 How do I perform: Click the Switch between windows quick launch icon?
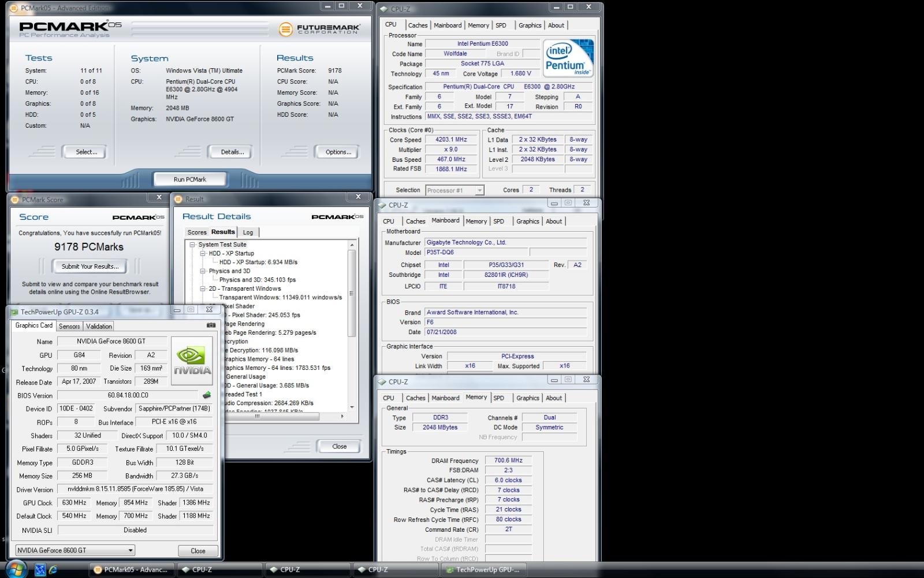coord(40,570)
